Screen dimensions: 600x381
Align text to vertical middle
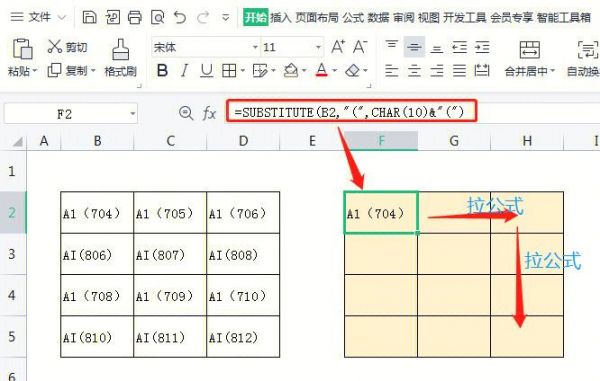(x=414, y=47)
